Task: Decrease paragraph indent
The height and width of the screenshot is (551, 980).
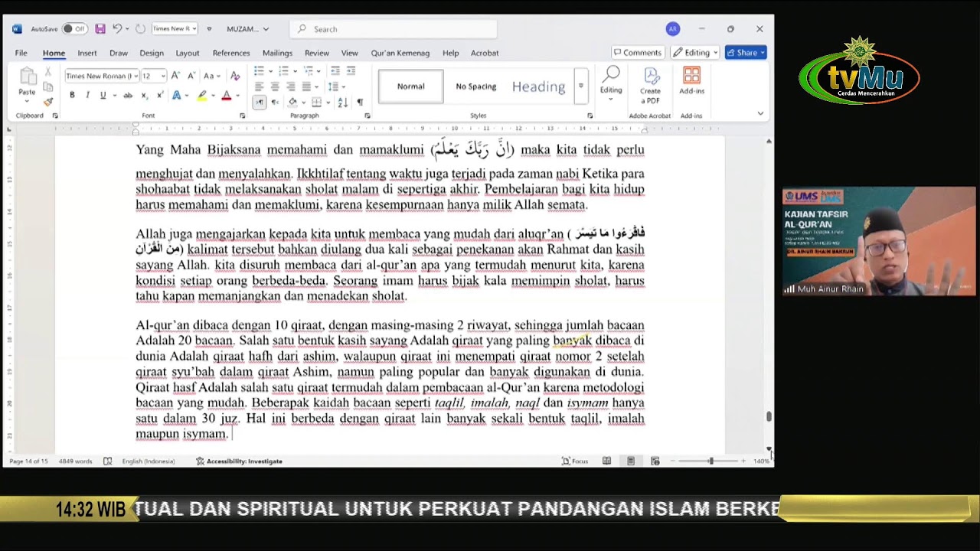Action: [335, 71]
